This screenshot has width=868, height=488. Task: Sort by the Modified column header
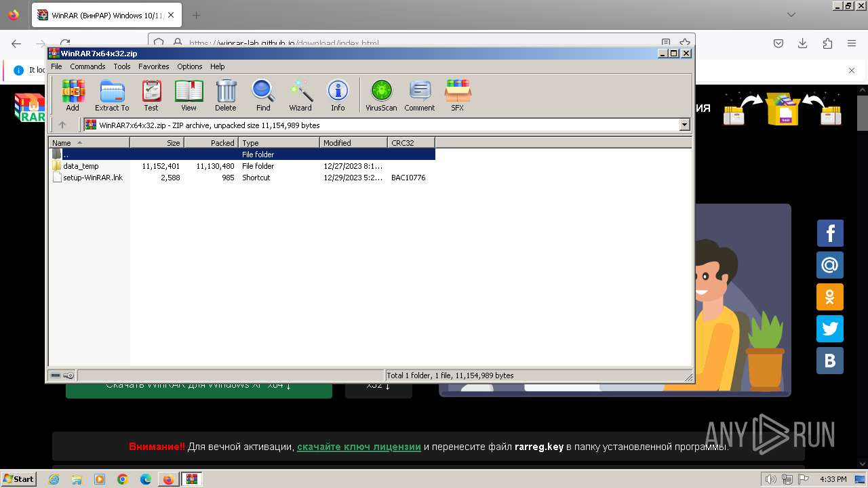pos(354,143)
